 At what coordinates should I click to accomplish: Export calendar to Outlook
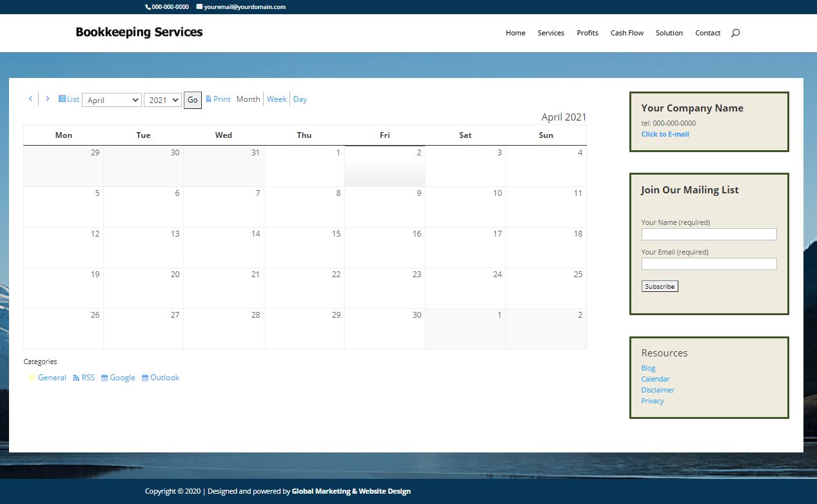[161, 378]
